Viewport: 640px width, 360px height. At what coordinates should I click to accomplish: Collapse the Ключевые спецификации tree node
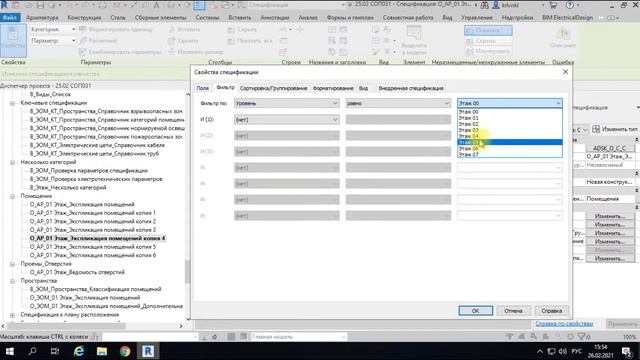tap(13, 103)
